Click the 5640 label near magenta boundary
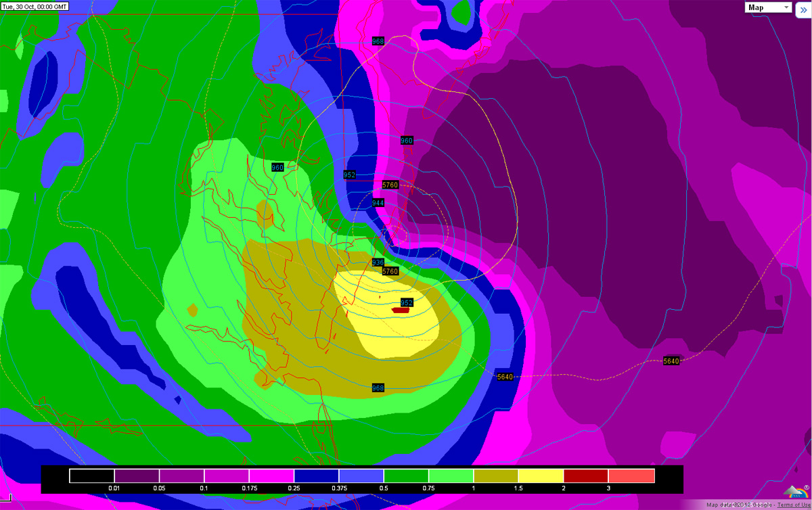This screenshot has height=510, width=812. click(505, 377)
